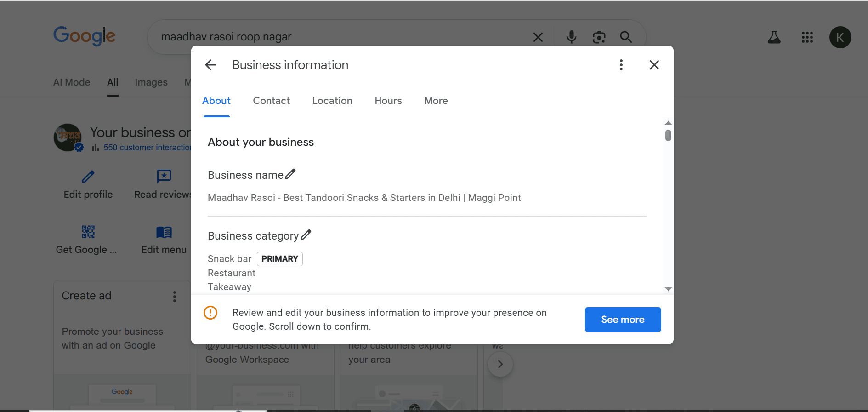
Task: Click the 'Restaurant' category text
Action: click(232, 273)
